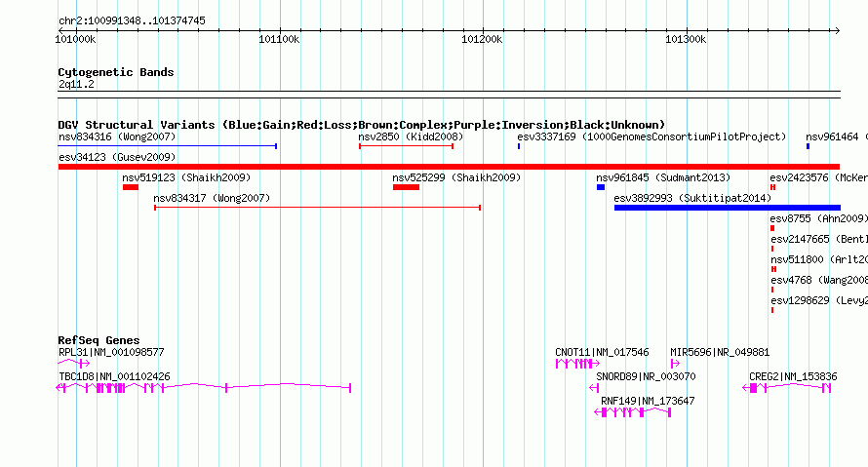Screen dimensions: 868x467
Task: Open the TBC1D8|NM_001102426 gene label
Action: tap(114, 376)
